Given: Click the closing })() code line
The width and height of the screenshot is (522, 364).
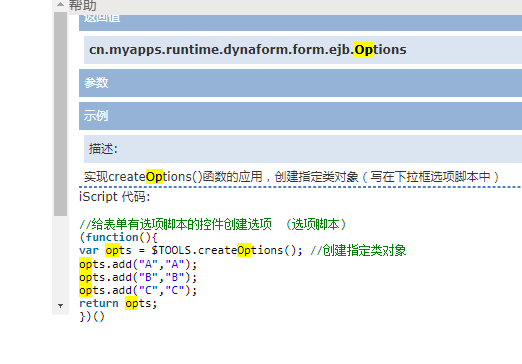Looking at the screenshot, I should pyautogui.click(x=92, y=316).
